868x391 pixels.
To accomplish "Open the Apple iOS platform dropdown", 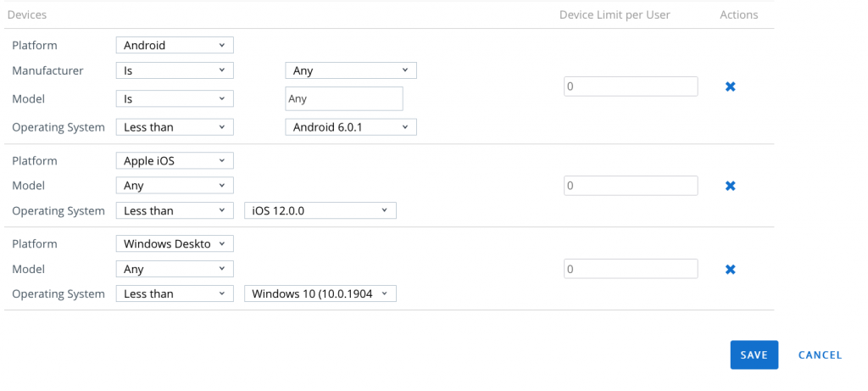I will coord(174,160).
